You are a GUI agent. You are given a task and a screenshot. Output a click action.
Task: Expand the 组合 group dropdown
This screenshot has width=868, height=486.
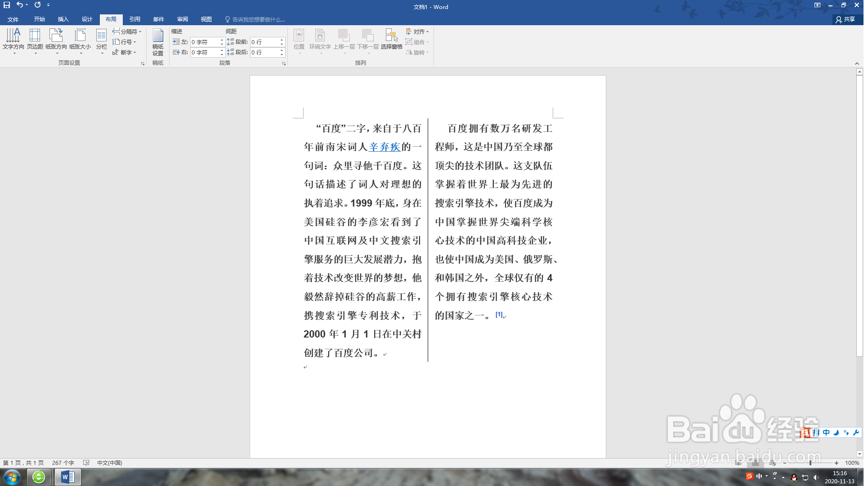coord(418,42)
